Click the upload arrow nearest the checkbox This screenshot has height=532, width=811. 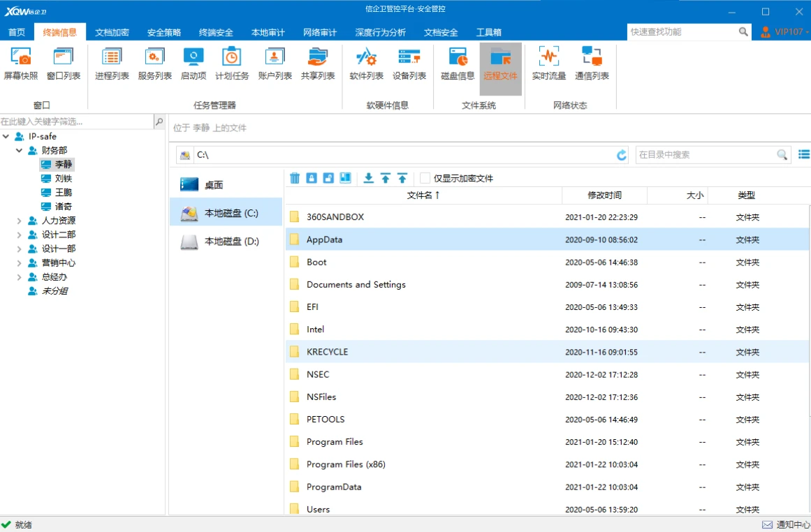[402, 178]
